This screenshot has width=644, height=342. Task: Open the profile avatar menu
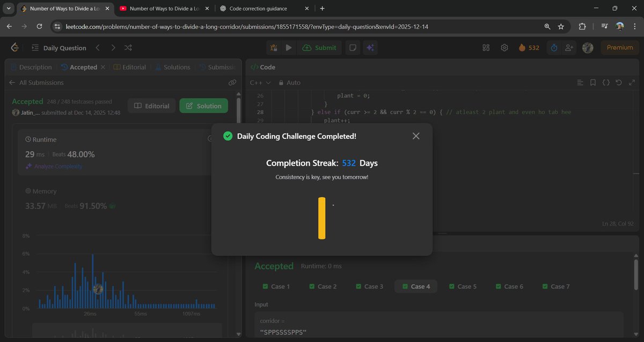click(x=588, y=48)
